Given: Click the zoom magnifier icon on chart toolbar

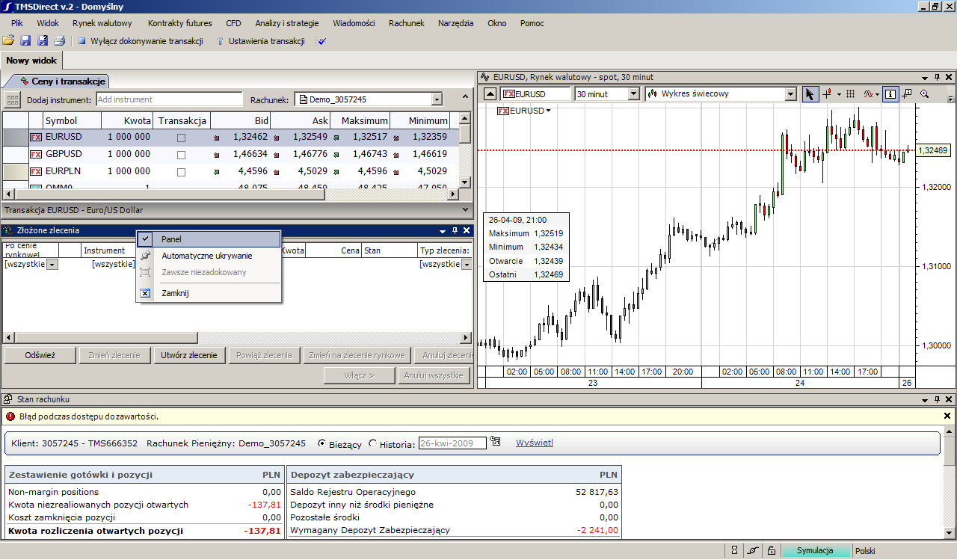Looking at the screenshot, I should [924, 94].
